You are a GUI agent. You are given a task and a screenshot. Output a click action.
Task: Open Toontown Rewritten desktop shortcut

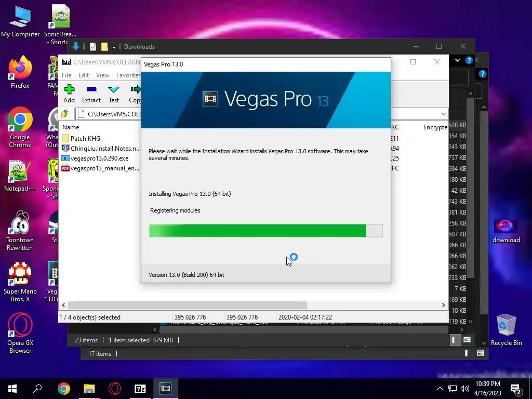click(20, 231)
